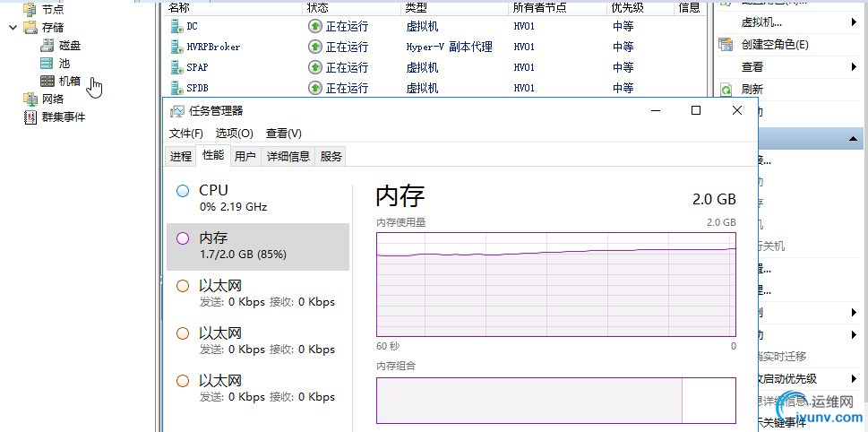Switch to the 性能 tab
The height and width of the screenshot is (432, 868).
click(213, 156)
